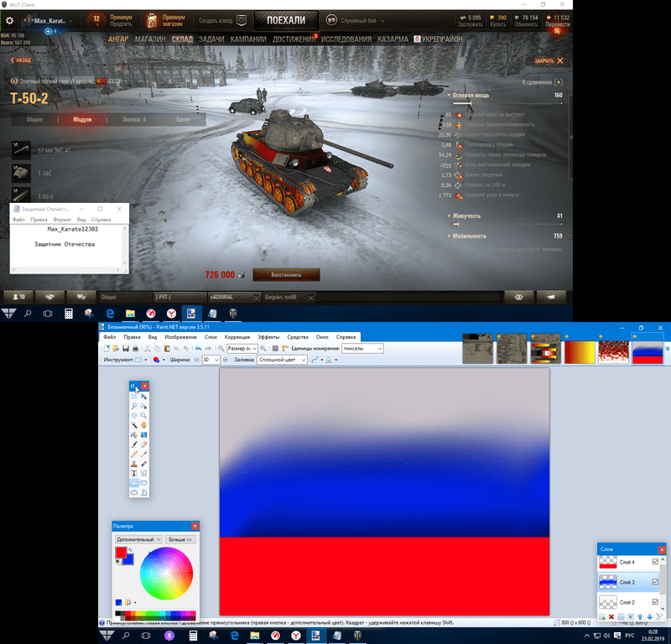
Task: Toggle the rulers icon in Paint.NET toolbar
Action: coord(285,348)
